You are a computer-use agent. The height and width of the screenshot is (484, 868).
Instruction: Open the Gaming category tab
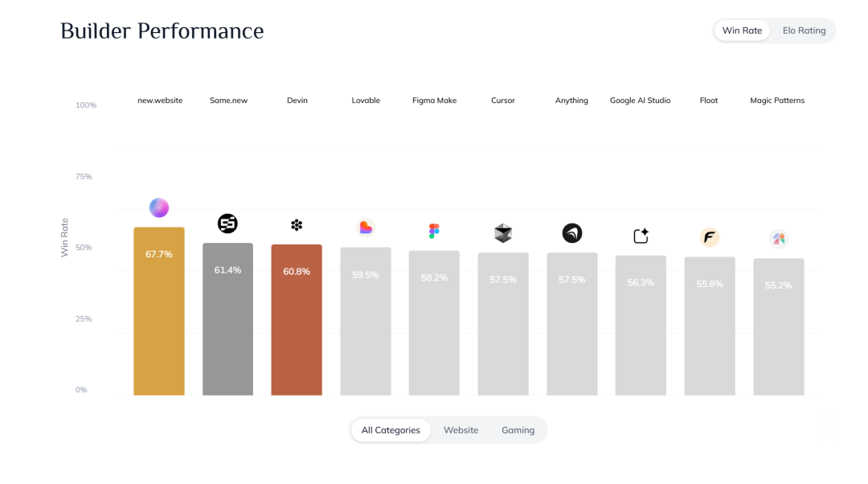point(518,430)
